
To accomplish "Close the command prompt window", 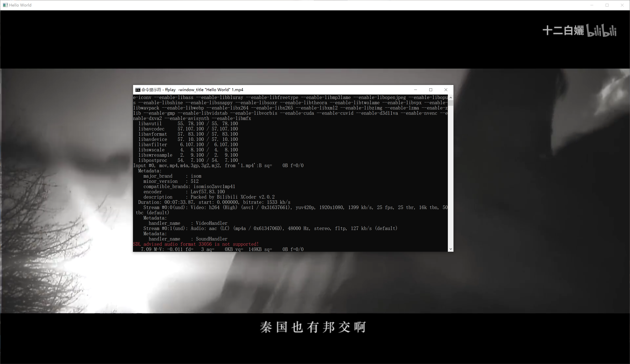I will pos(446,90).
